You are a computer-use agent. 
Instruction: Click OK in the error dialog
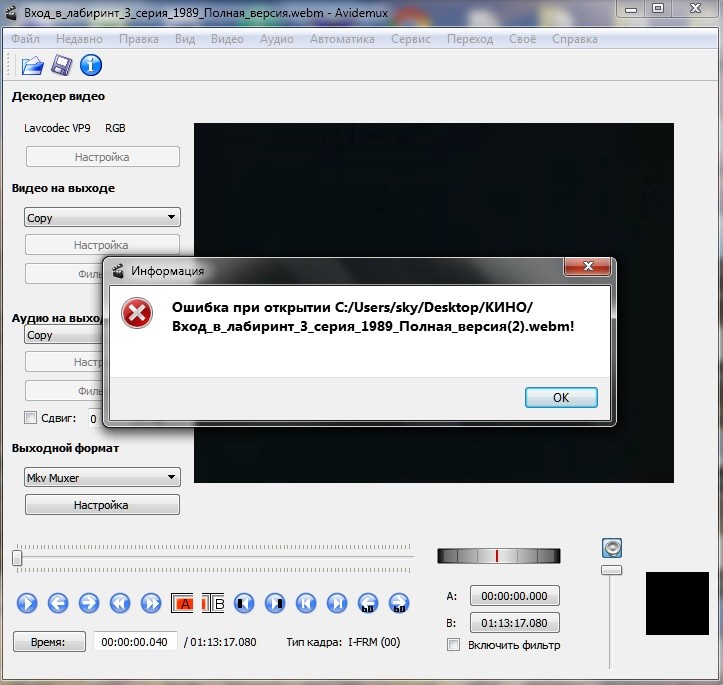click(x=560, y=397)
